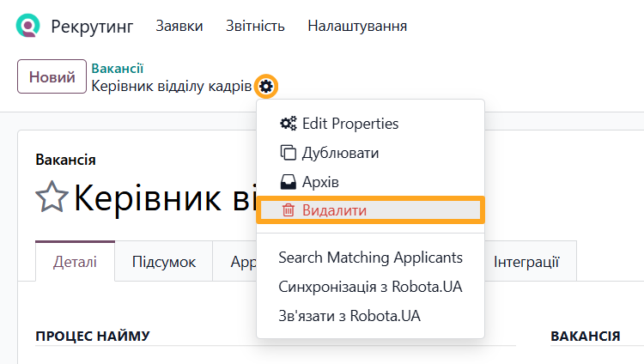Click the Керівник відділу кадрів breadcrumb text
The width and height of the screenshot is (644, 364).
tap(171, 86)
